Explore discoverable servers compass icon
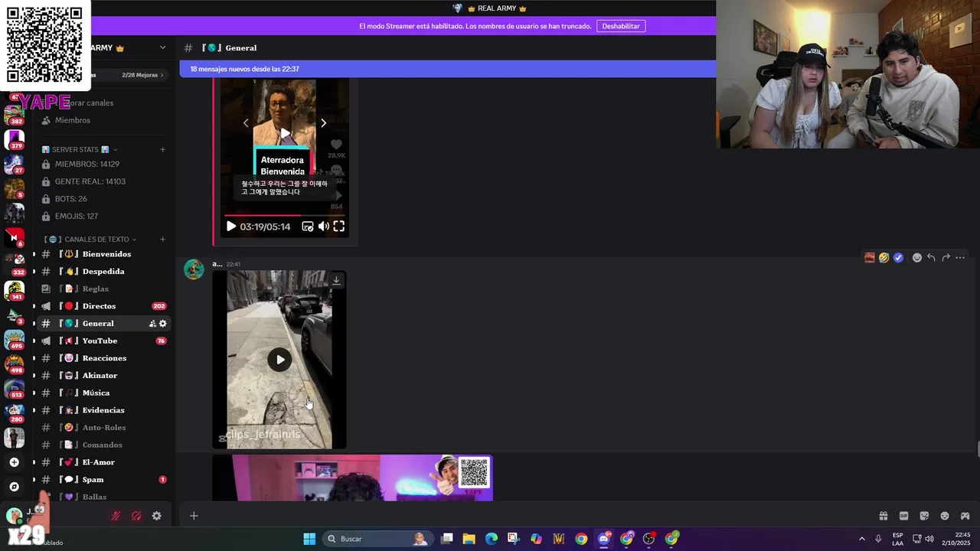The width and height of the screenshot is (980, 551). tap(14, 487)
